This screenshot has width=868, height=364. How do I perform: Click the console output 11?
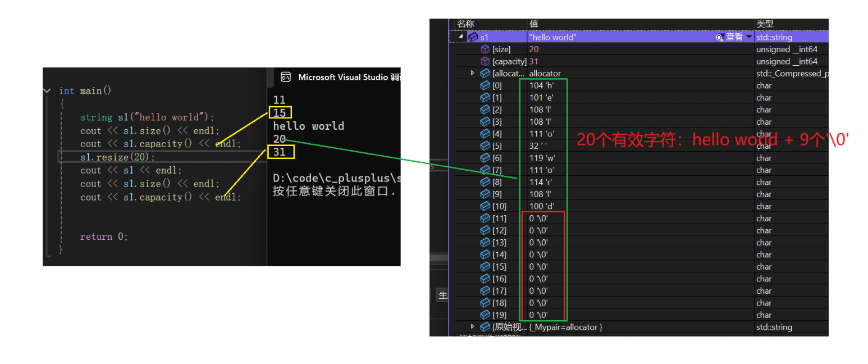279,100
